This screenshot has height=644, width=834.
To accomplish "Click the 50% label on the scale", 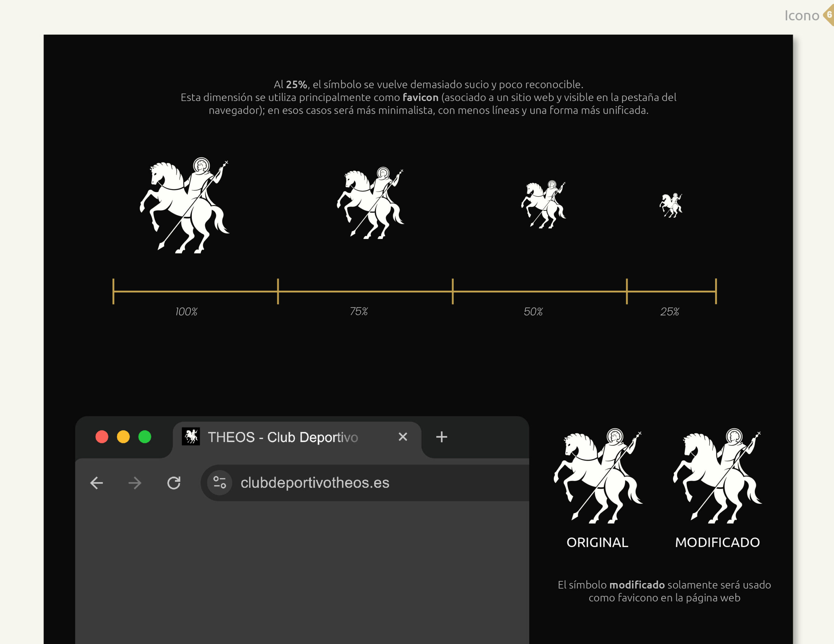I will [x=533, y=312].
